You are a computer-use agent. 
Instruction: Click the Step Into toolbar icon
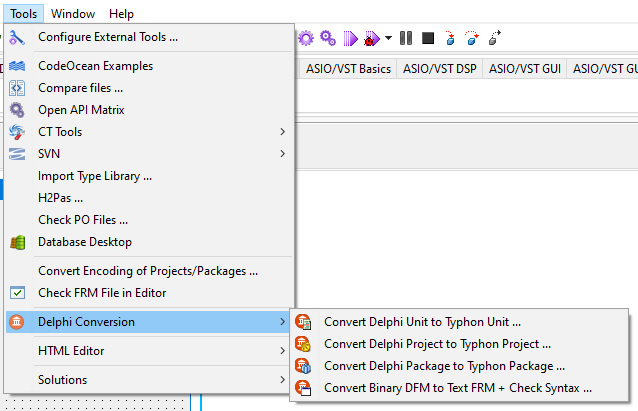[x=450, y=38]
